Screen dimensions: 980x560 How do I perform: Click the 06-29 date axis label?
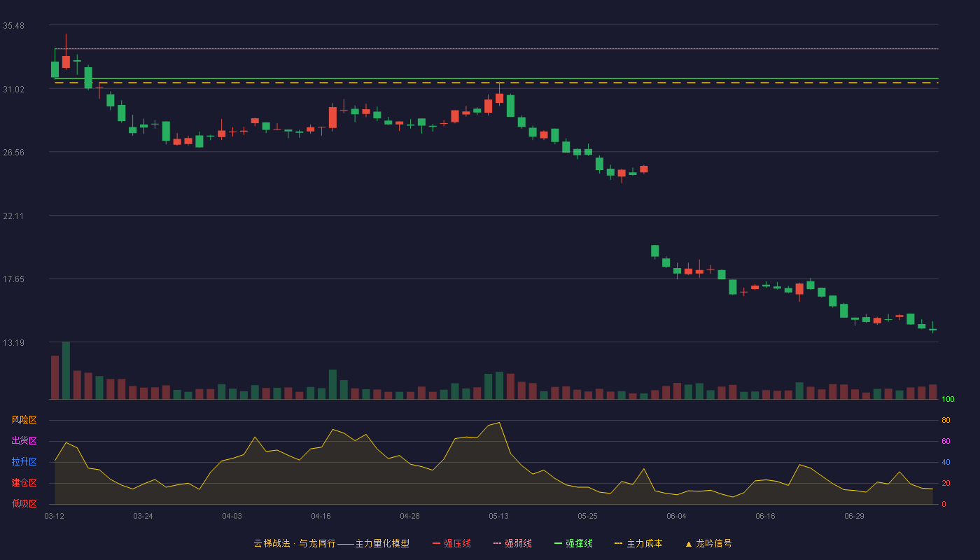tap(854, 516)
